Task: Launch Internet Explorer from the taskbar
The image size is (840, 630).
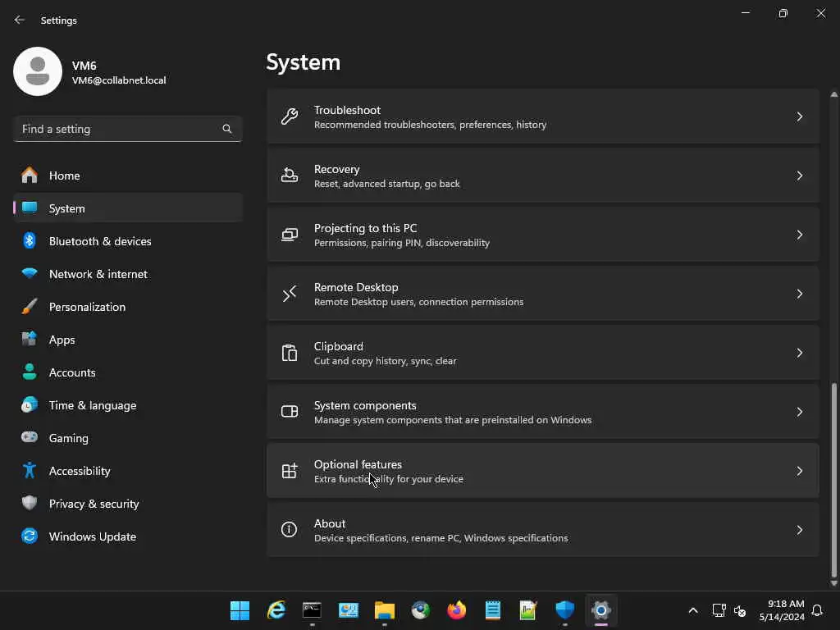Action: click(x=276, y=610)
